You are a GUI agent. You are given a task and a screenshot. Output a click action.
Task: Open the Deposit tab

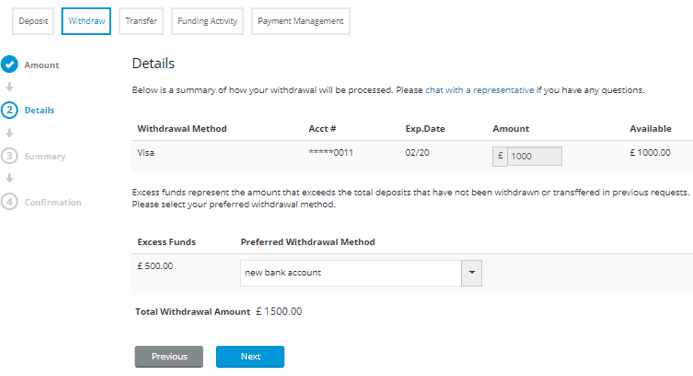coord(33,21)
